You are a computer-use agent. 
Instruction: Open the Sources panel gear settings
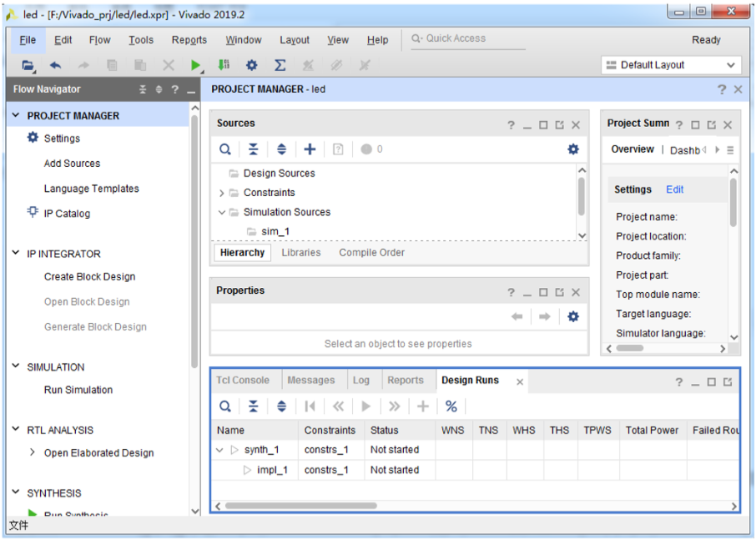(573, 149)
